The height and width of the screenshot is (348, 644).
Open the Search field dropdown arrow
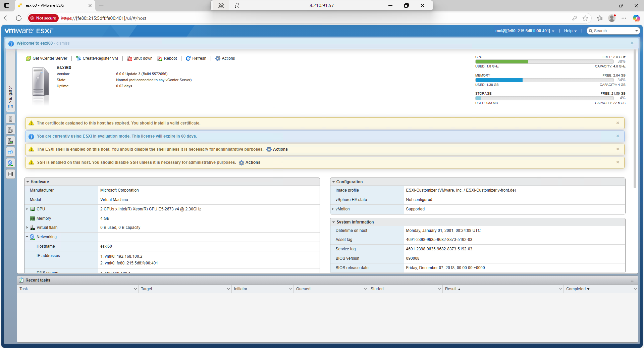click(x=636, y=31)
